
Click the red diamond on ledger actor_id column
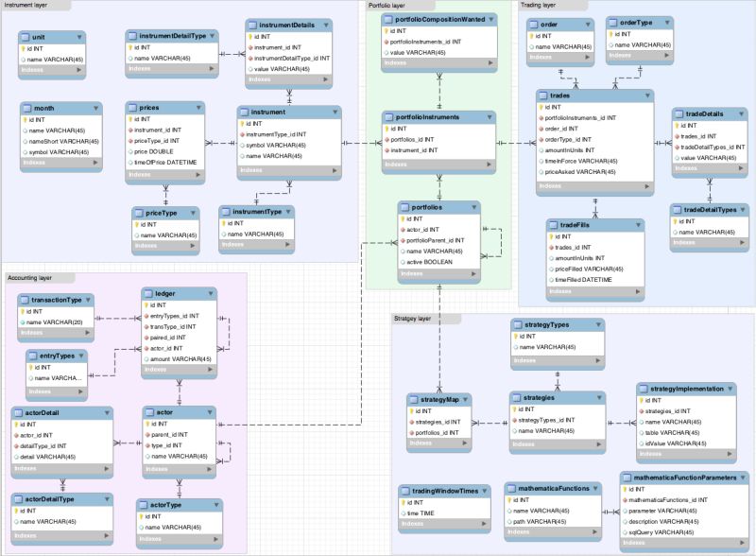[x=144, y=347]
